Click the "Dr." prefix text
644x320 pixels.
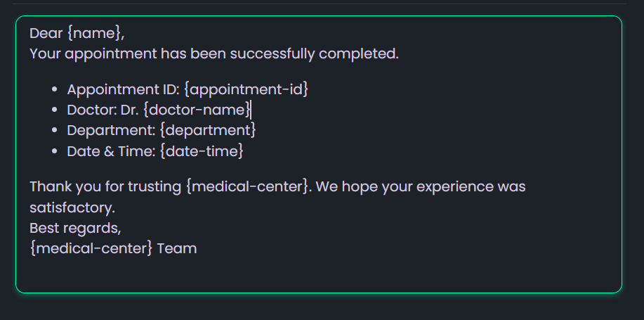(129, 110)
